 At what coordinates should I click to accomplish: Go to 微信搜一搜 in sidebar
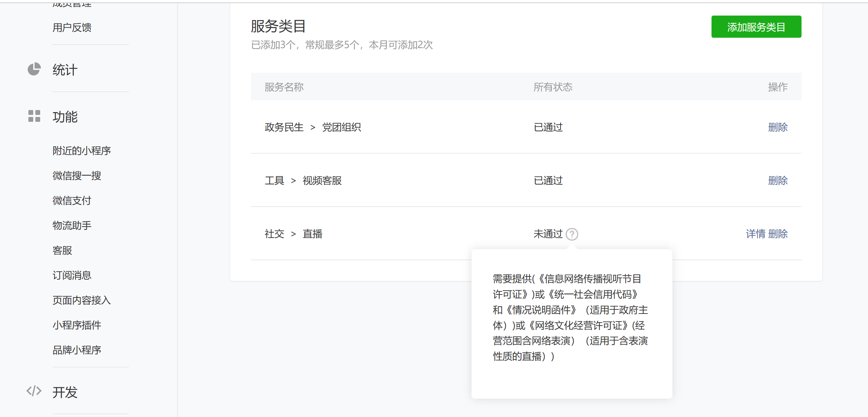coord(77,176)
